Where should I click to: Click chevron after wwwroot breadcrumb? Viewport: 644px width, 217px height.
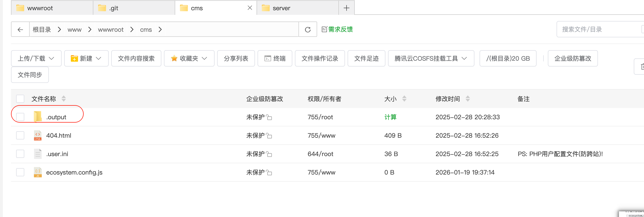(x=132, y=29)
